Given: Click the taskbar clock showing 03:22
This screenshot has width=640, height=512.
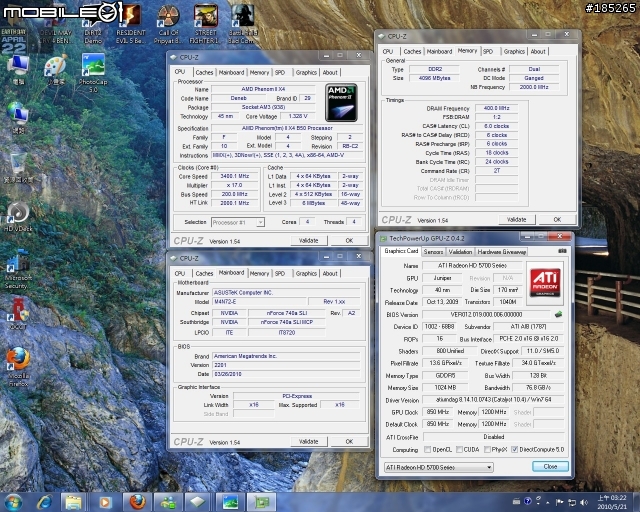Looking at the screenshot, I should (612, 502).
